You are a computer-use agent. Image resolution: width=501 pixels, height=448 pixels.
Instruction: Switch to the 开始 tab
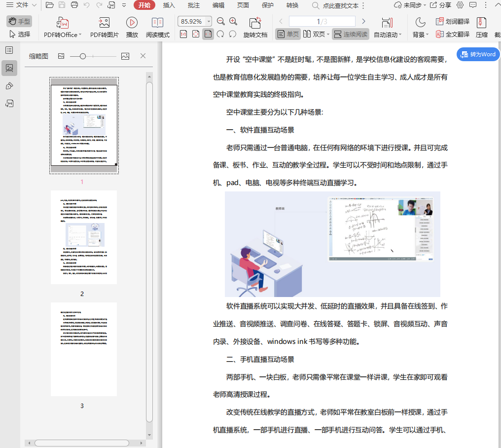pos(144,5)
